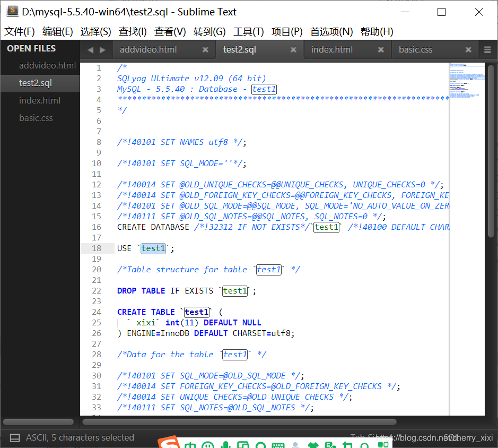
Task: Open the 工具(T) menu
Action: (x=249, y=31)
